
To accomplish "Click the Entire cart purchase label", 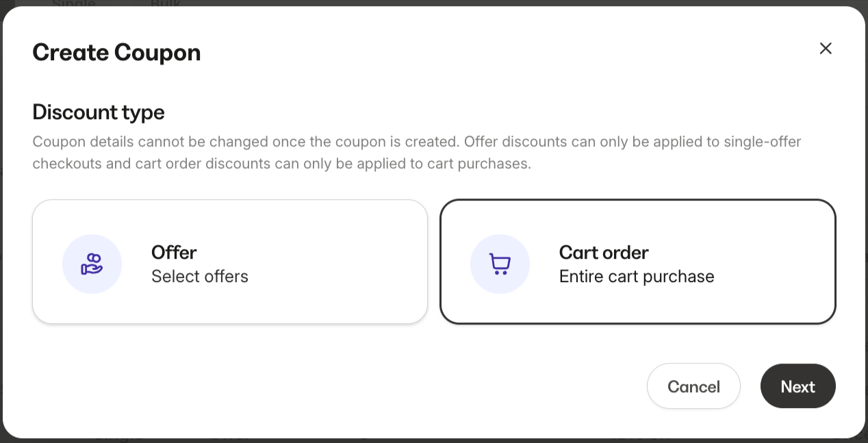I will (637, 277).
